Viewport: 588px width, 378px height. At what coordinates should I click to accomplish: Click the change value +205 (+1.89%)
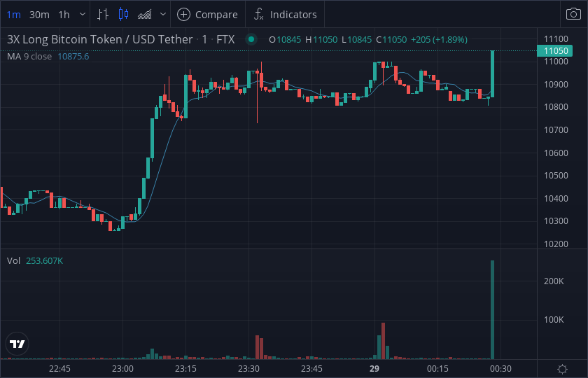[439, 39]
